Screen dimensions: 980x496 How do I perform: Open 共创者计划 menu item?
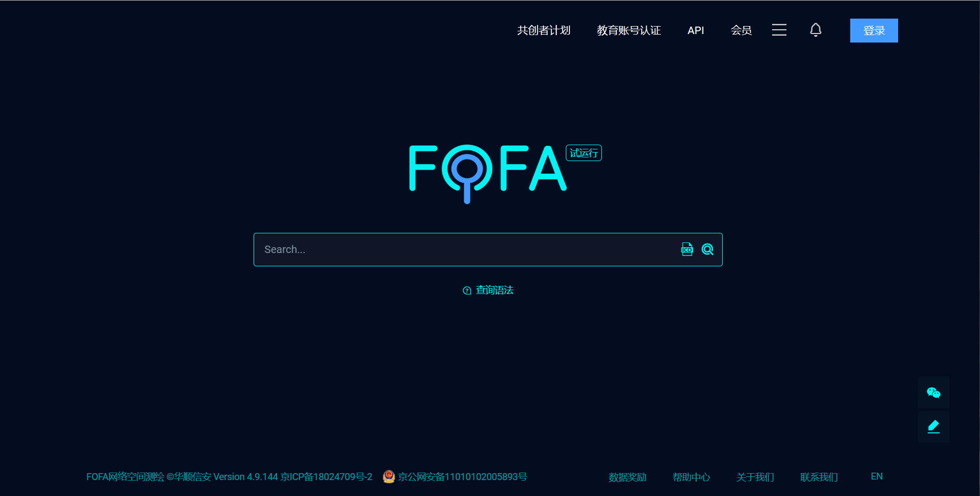pos(544,30)
